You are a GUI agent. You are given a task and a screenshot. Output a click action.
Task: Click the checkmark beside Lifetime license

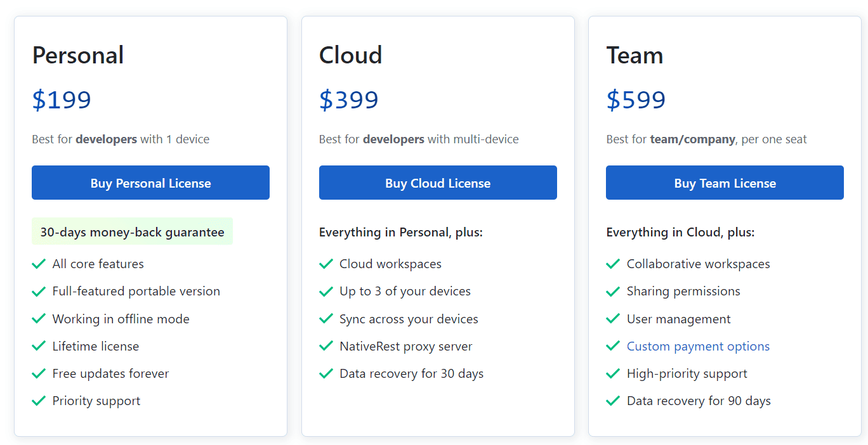point(39,346)
